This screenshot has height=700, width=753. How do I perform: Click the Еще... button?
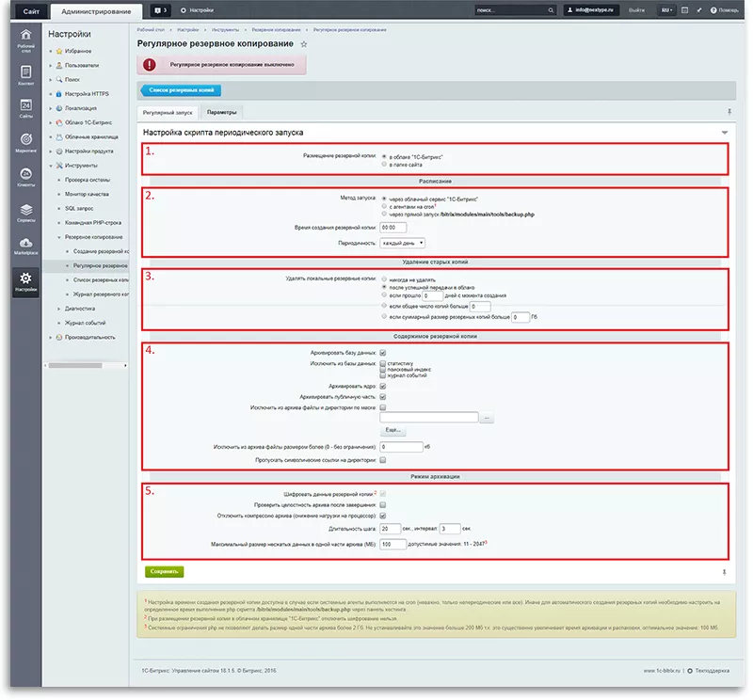pos(393,430)
